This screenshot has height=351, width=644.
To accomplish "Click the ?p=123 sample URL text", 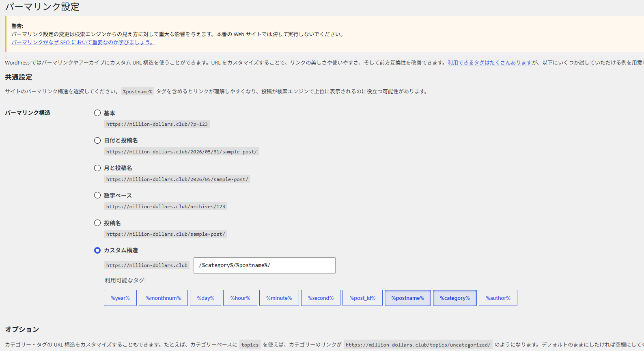I will [x=157, y=124].
